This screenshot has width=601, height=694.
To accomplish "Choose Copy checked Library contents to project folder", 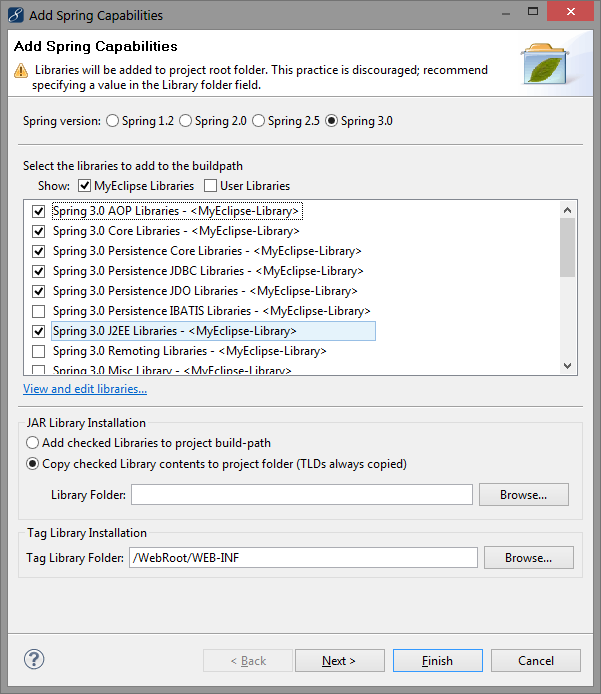I will pos(32,464).
